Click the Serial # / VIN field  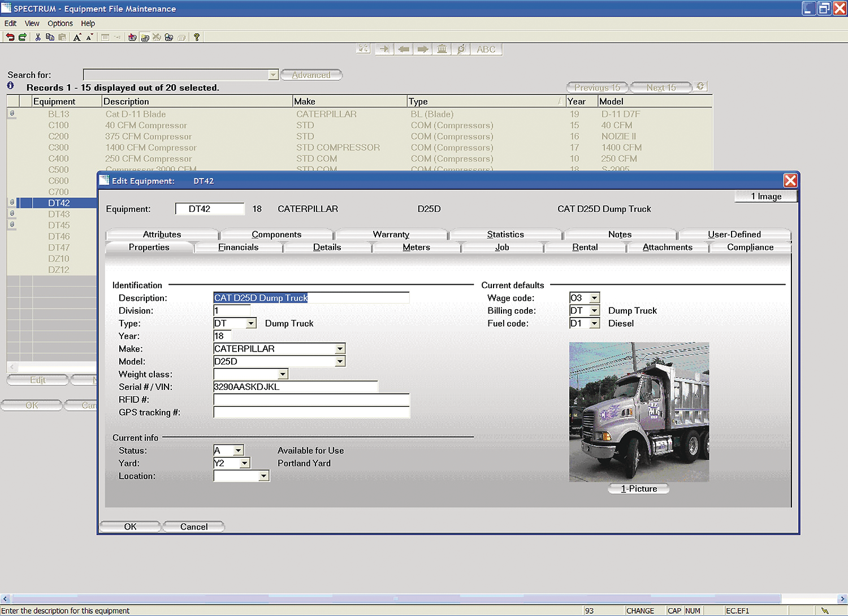tap(296, 387)
